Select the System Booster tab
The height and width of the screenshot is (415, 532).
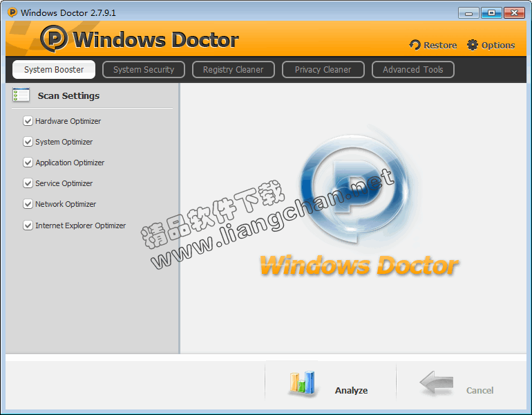[54, 70]
